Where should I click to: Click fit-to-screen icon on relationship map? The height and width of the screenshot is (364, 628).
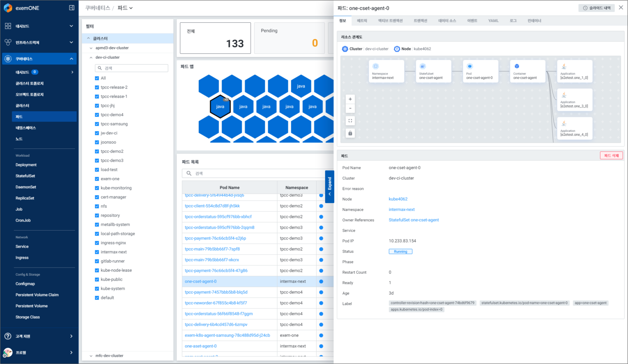click(350, 121)
